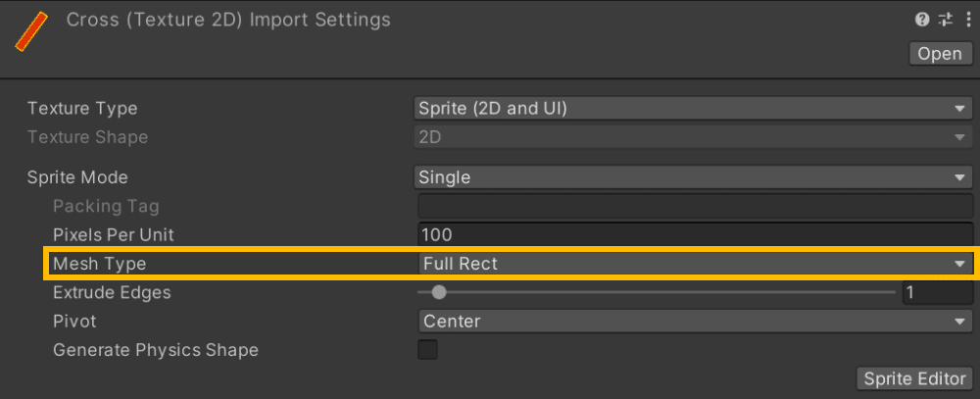Screen dimensions: 980x399
Task: Click the Pixels Per Unit value field
Action: (692, 235)
